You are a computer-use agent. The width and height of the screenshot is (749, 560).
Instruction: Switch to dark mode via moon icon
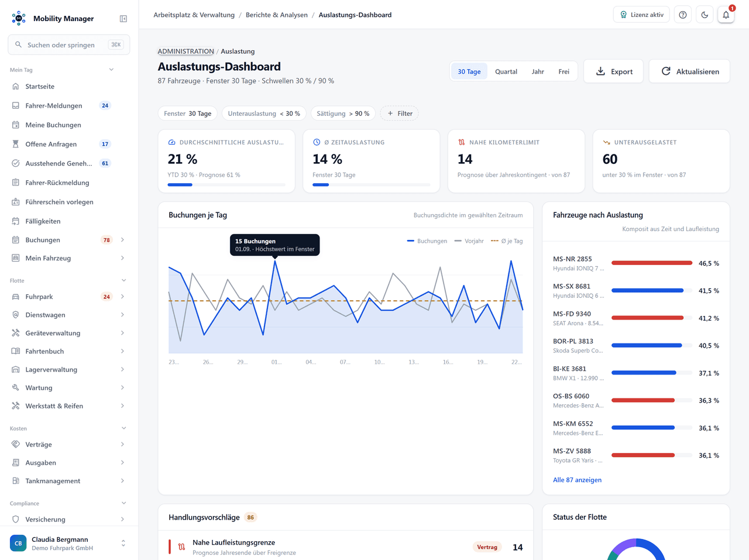[705, 15]
